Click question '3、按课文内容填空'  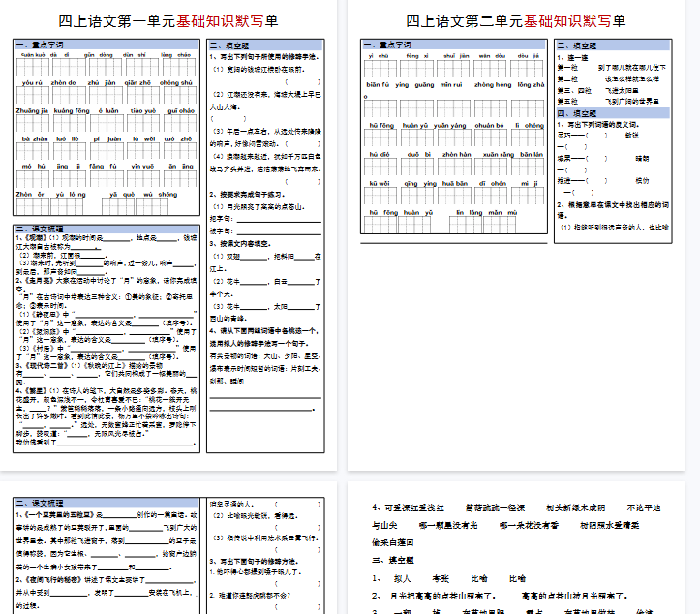pos(240,244)
